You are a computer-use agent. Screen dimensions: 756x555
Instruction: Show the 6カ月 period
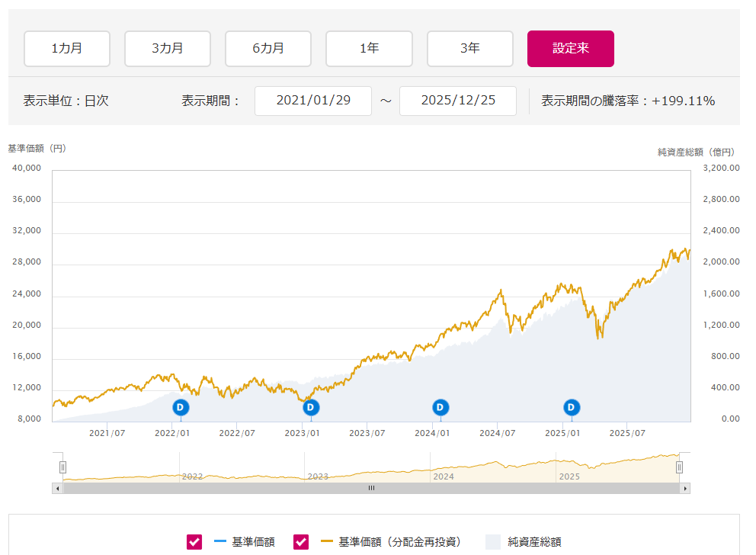(x=268, y=49)
